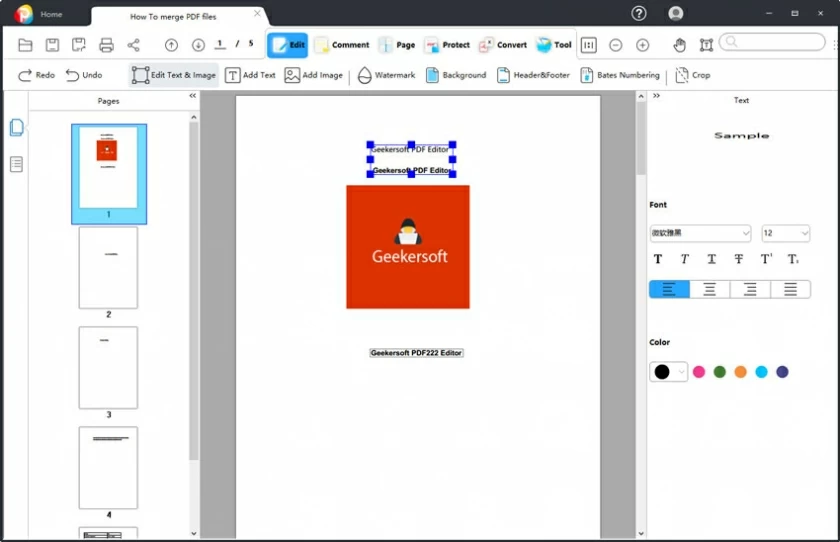Open the Help question mark icon
Screen dimensions: 840x542
tap(639, 13)
